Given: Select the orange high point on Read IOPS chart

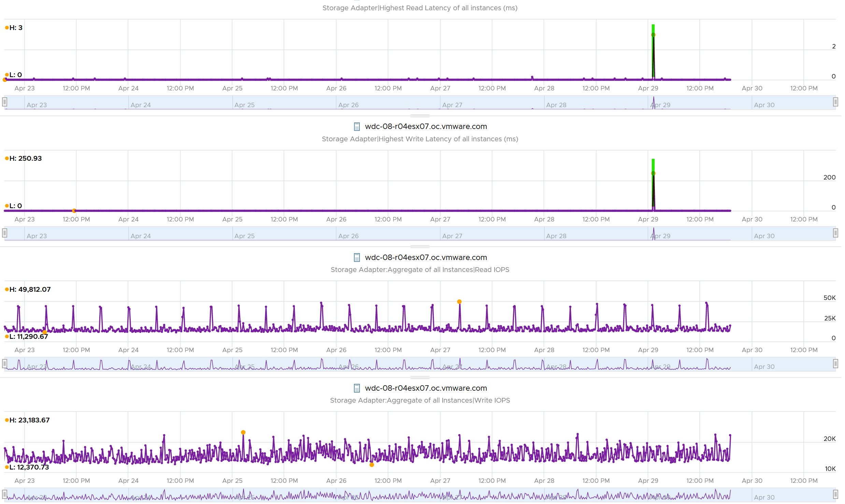Looking at the screenshot, I should (459, 302).
